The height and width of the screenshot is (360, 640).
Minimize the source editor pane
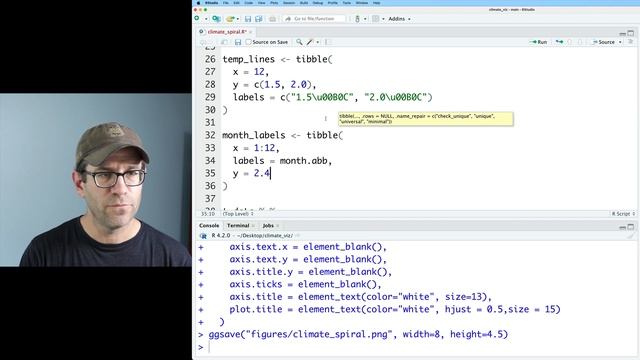622,33
